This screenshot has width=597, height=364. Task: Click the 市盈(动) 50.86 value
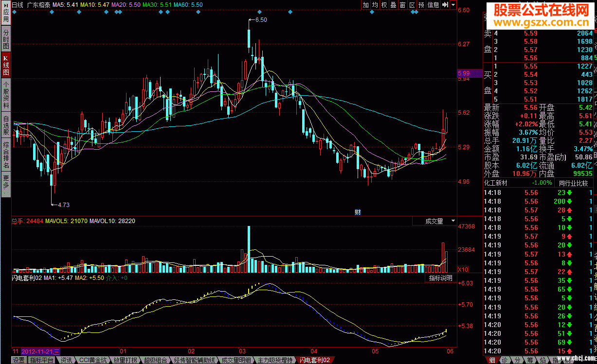(x=583, y=157)
